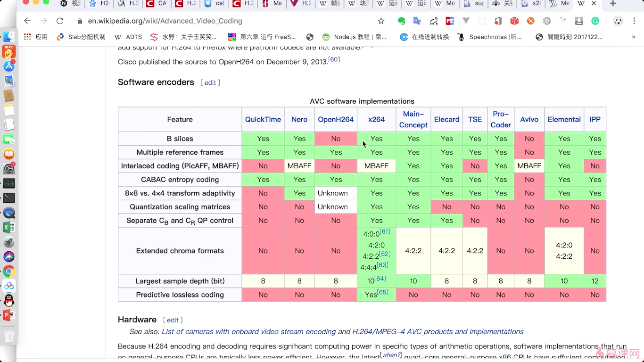This screenshot has width=644, height=362.
Task: Open the Node.js 教程 bookmark
Action: (354, 37)
